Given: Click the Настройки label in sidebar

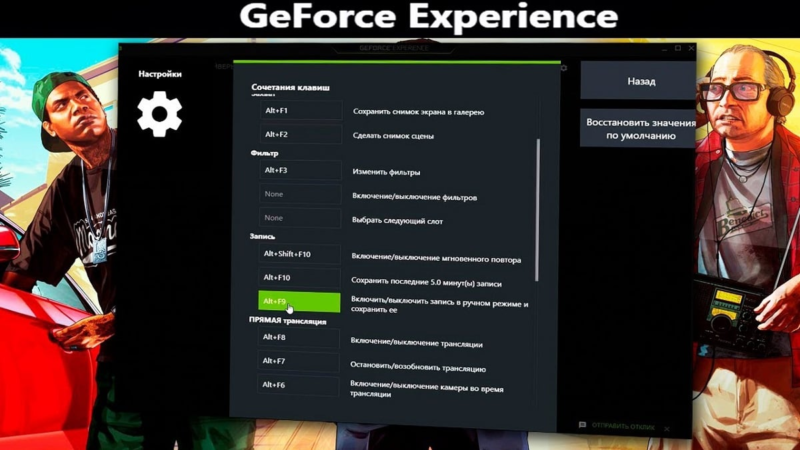Looking at the screenshot, I should pyautogui.click(x=160, y=74).
